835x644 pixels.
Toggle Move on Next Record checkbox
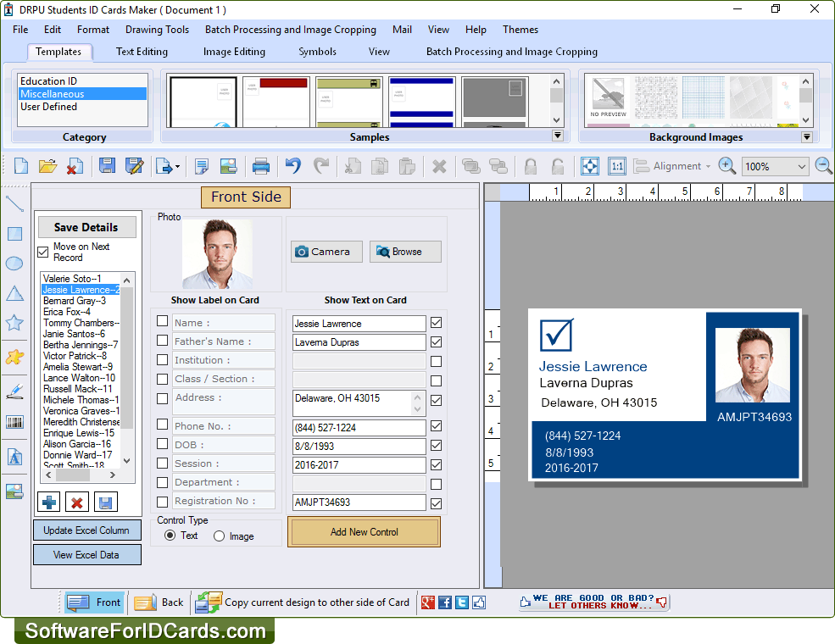tap(43, 253)
